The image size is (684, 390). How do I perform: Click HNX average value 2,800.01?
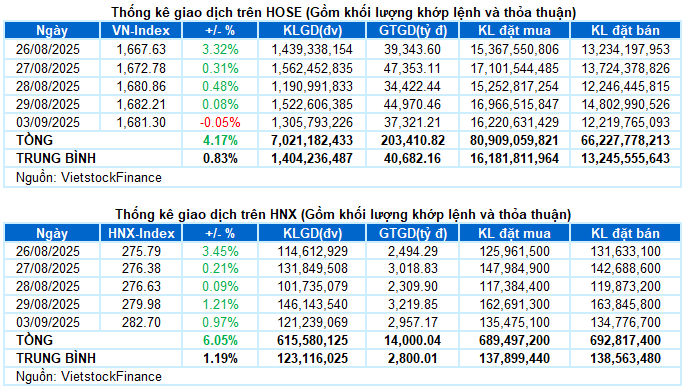(x=412, y=359)
